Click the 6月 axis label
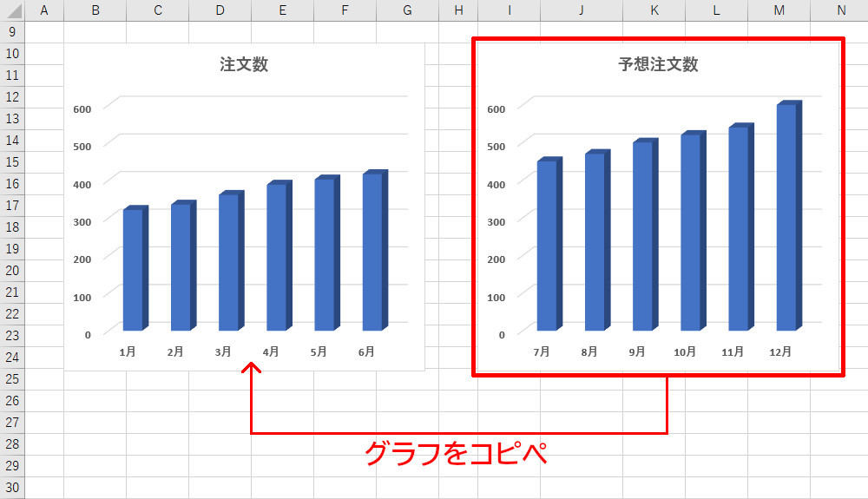868x499 pixels. 366,351
